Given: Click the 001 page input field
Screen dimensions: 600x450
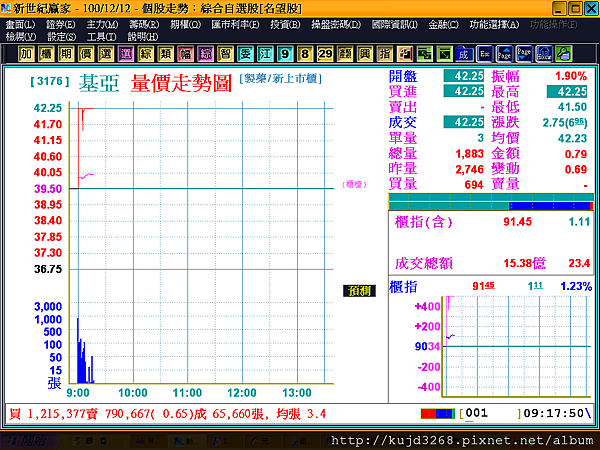Looking at the screenshot, I should pos(492,413).
